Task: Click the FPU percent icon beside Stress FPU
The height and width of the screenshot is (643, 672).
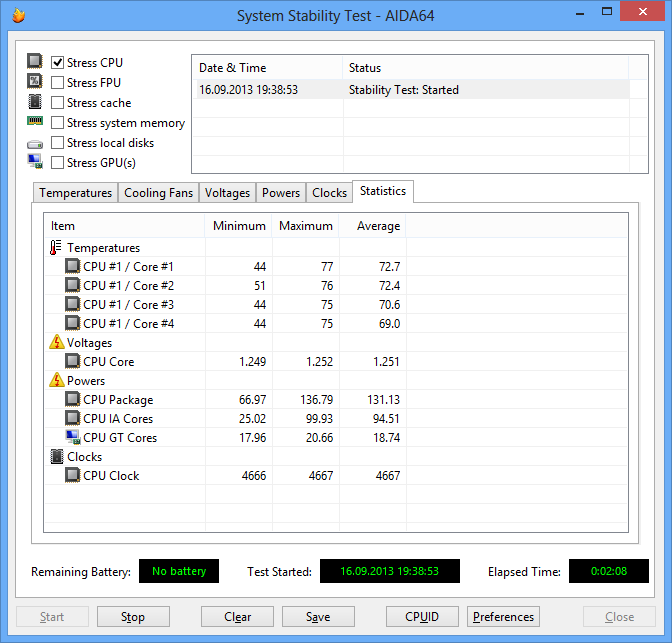Action: point(35,81)
